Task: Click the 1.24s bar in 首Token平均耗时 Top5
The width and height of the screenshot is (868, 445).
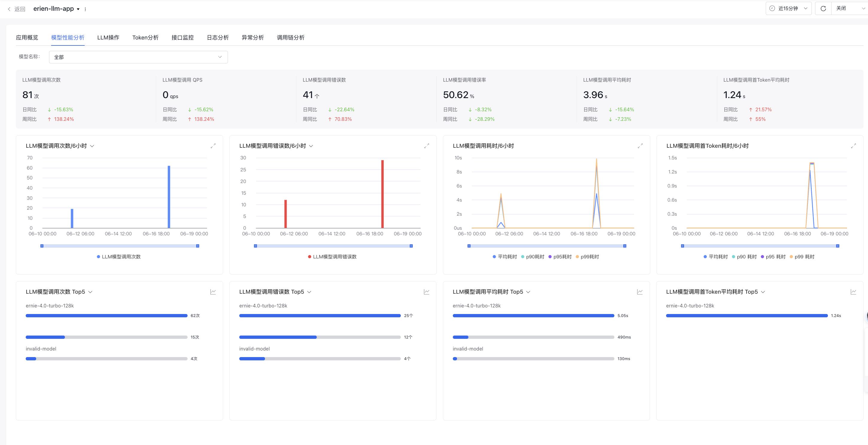Action: pos(747,316)
